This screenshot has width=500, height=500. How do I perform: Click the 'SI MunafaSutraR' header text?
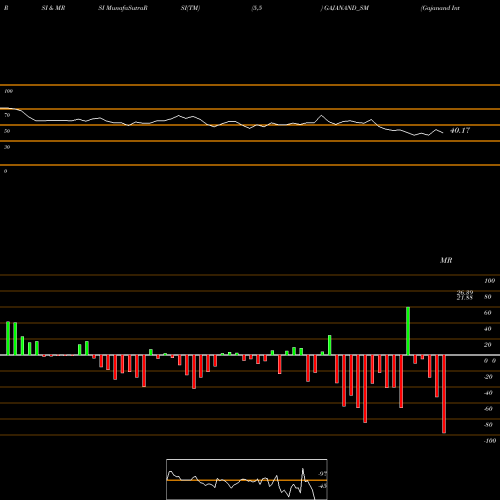pos(123,8)
